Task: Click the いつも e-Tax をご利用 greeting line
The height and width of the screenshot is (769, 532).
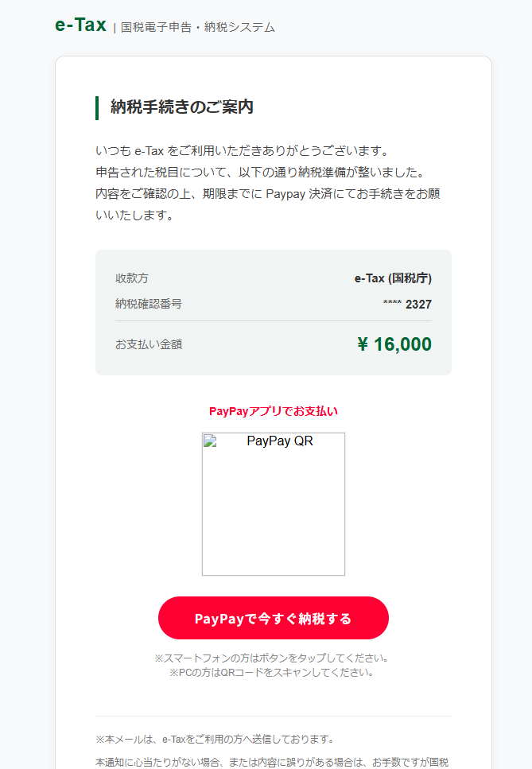Action: 242,150
